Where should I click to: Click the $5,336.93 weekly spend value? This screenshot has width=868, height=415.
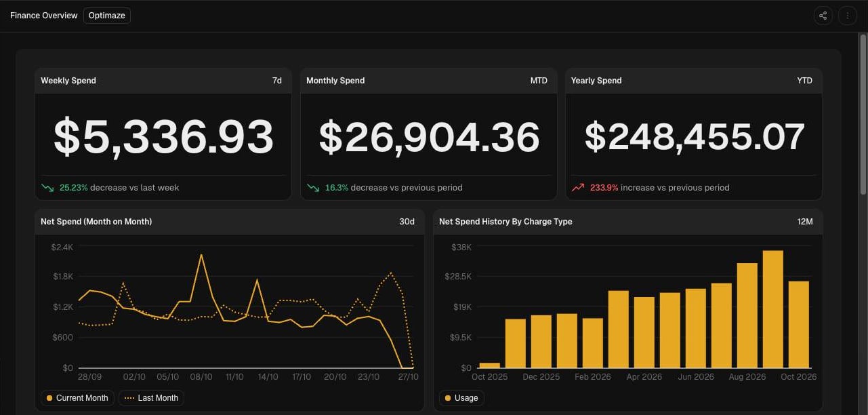(x=163, y=136)
